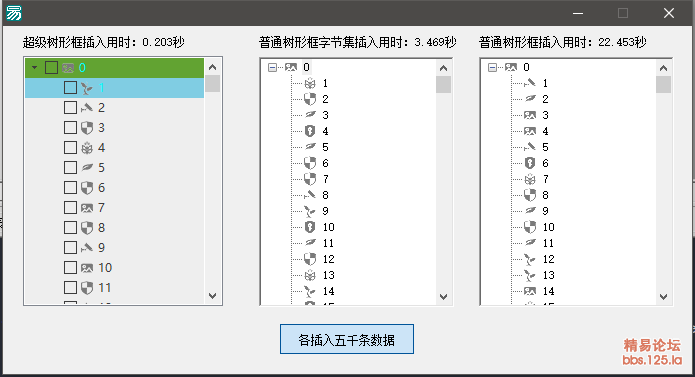Click the 各插入五千条数据 button
The width and height of the screenshot is (695, 377).
pyautogui.click(x=347, y=339)
